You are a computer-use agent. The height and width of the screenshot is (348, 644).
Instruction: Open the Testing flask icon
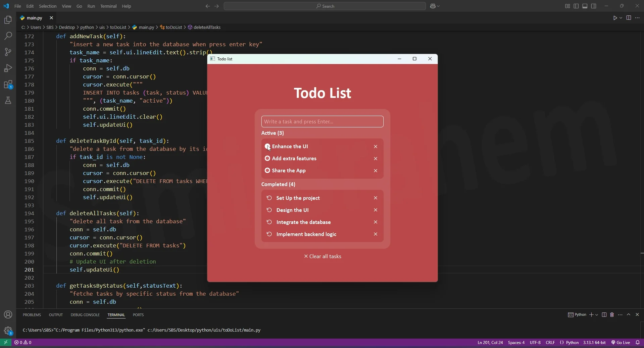point(8,100)
